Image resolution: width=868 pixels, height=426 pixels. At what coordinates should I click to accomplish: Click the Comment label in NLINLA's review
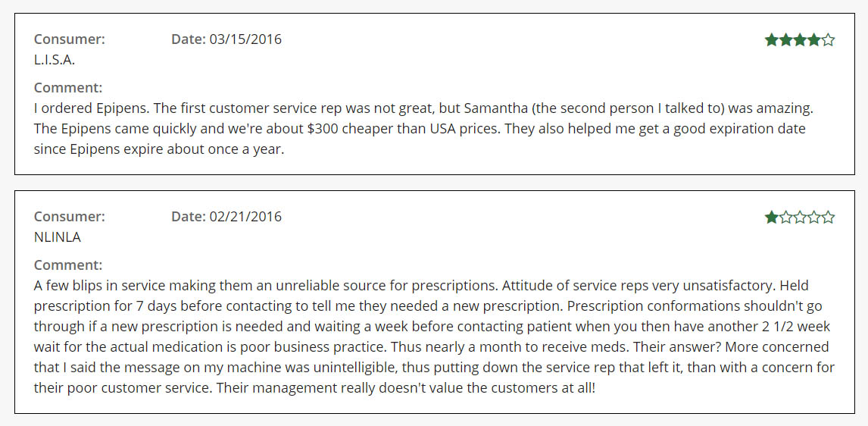coord(68,265)
